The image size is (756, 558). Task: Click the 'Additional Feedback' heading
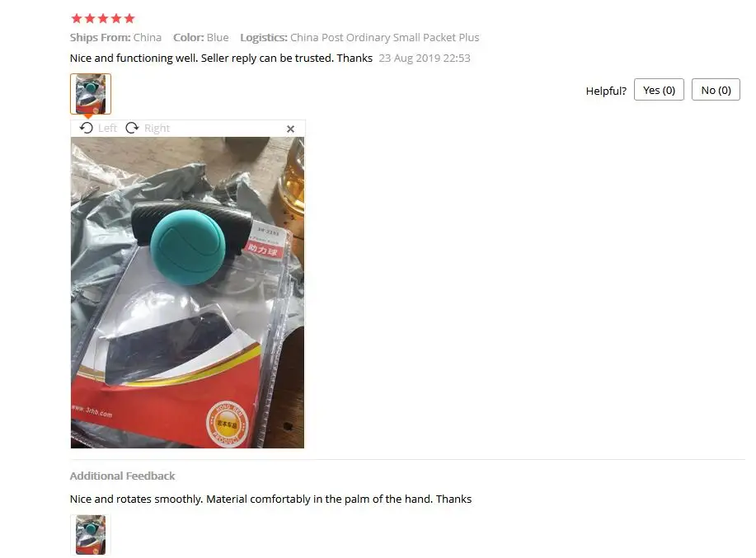click(123, 476)
